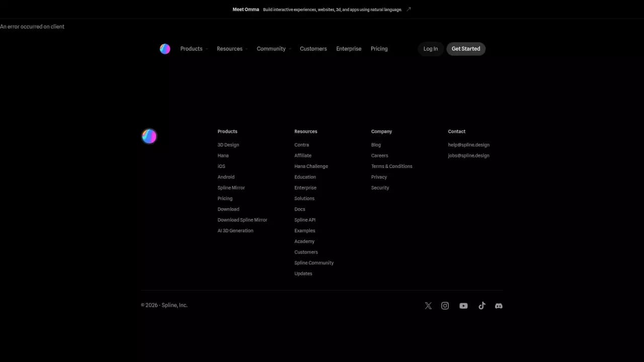Open the TikTok social icon
This screenshot has height=362, width=644.
point(481,306)
